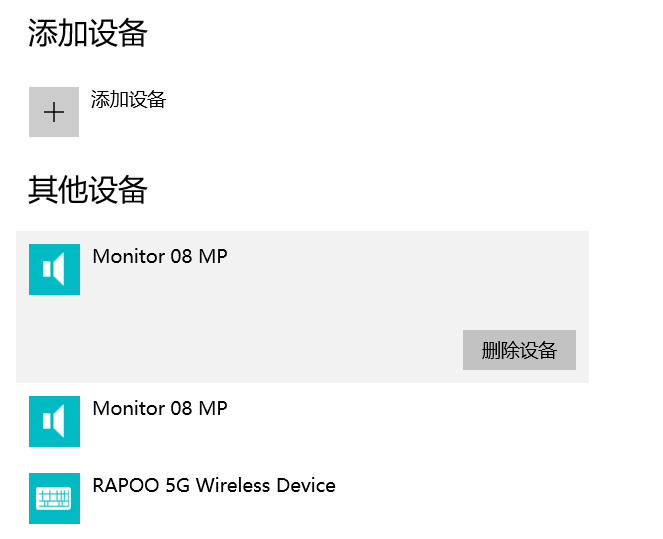Select RAPOO 5G Wireless Device entry
663x539 pixels.
pos(213,486)
